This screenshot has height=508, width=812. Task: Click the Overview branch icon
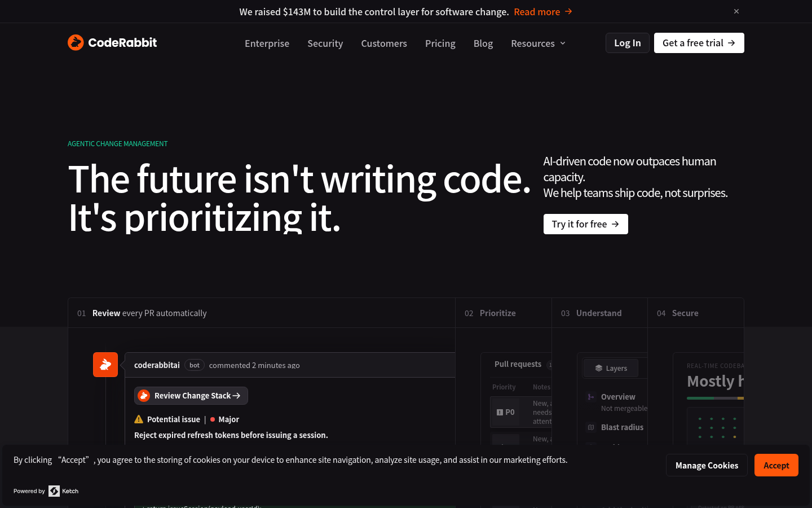(591, 397)
